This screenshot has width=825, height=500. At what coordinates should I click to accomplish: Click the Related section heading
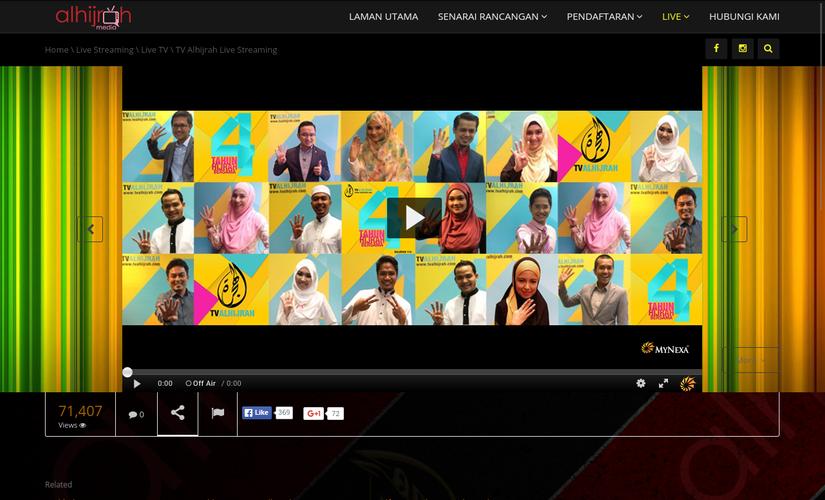coord(58,484)
